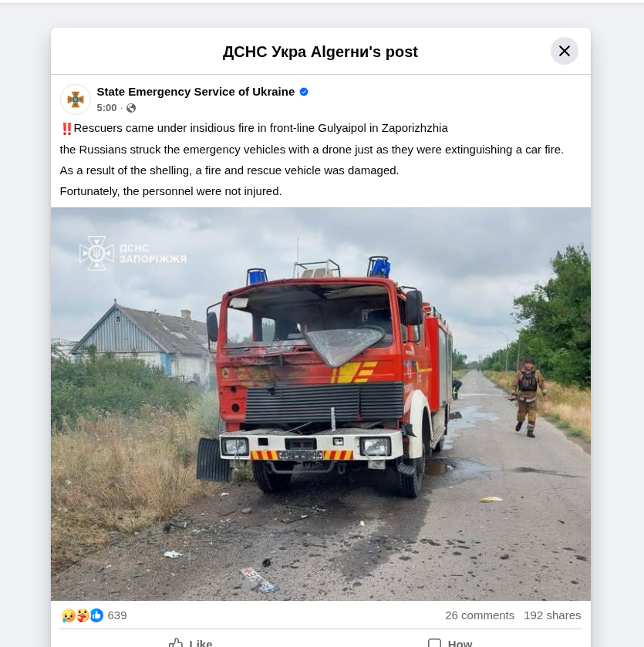The width and height of the screenshot is (644, 647).
Task: Click the Like thumbs-up icon
Action: tap(176, 642)
